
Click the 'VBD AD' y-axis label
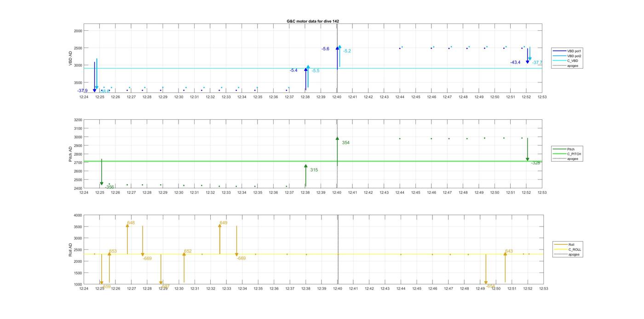point(71,58)
